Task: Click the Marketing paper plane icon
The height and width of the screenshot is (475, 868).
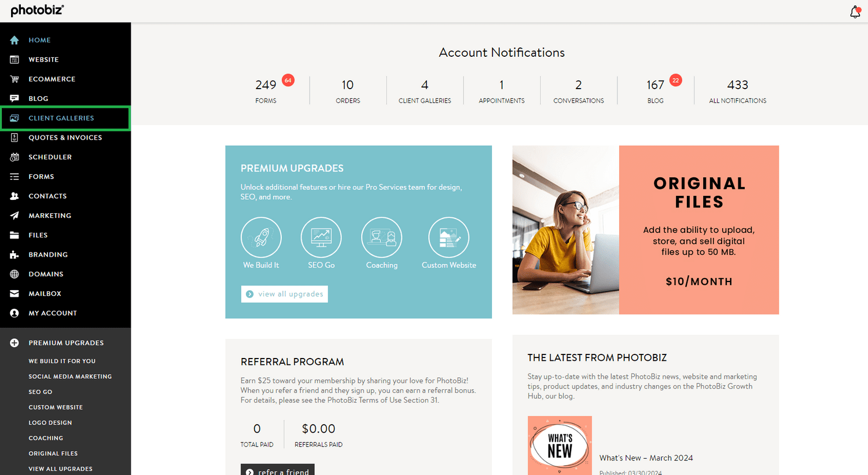Action: 14,215
